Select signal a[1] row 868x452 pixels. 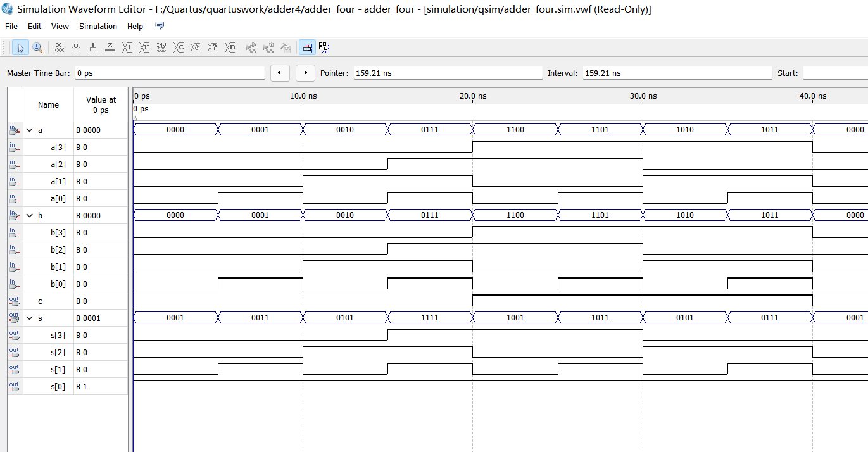pyautogui.click(x=67, y=181)
